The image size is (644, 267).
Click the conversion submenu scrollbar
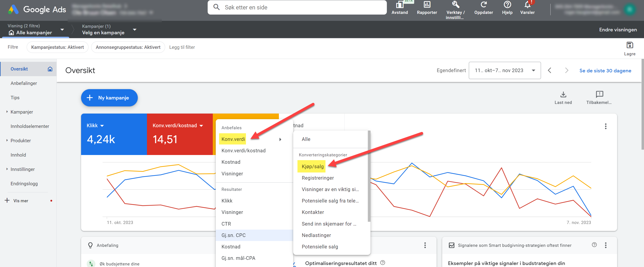pyautogui.click(x=369, y=176)
